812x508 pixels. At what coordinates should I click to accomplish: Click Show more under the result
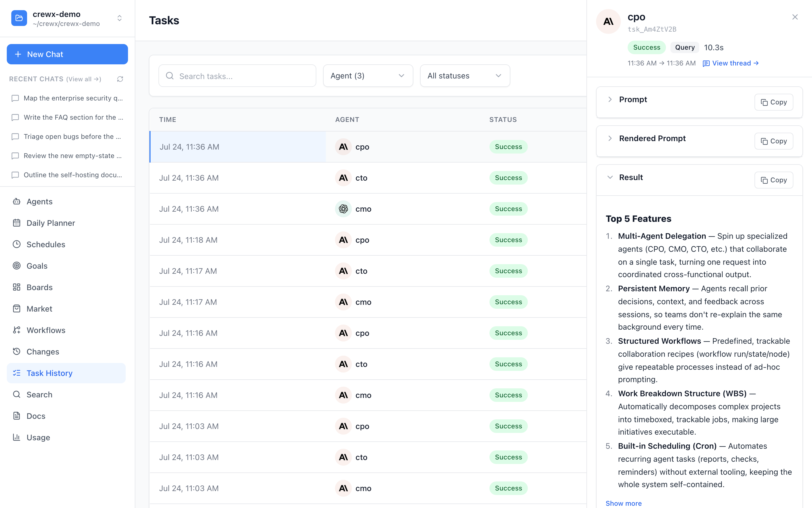pos(623,503)
